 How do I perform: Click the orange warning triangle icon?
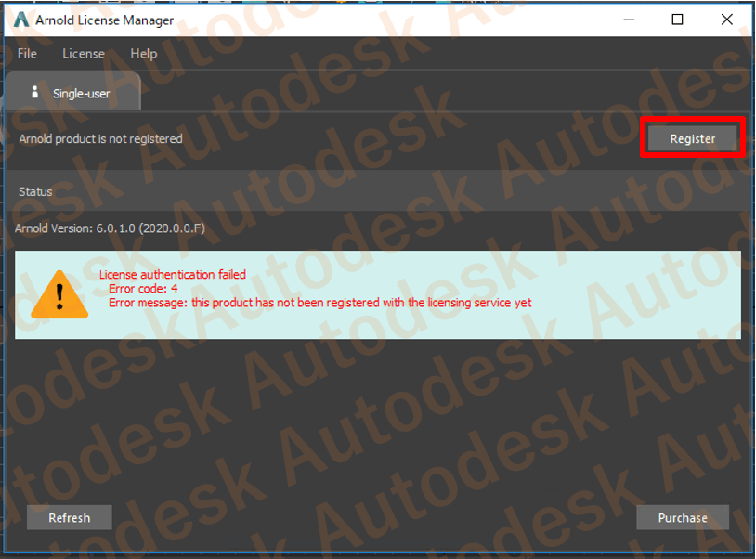click(x=59, y=294)
